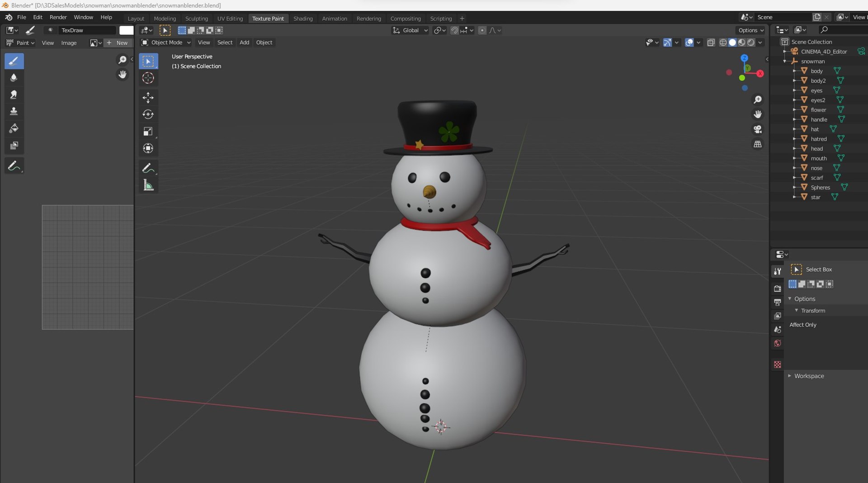Select the Cursor tool in viewport toolbar
The width and height of the screenshot is (868, 483).
(148, 78)
